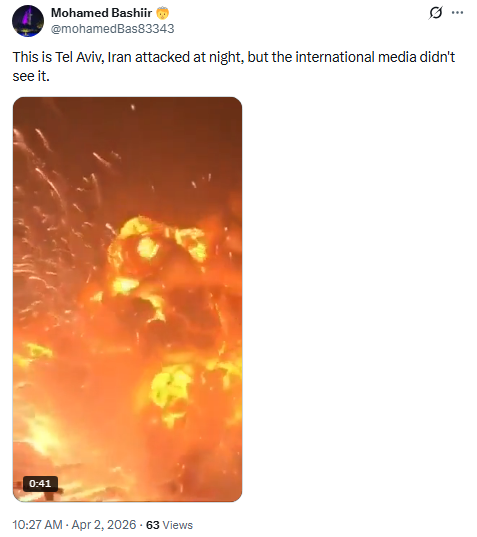Open the 10:27 AM timestamp link
This screenshot has height=537, width=477.
point(37,525)
